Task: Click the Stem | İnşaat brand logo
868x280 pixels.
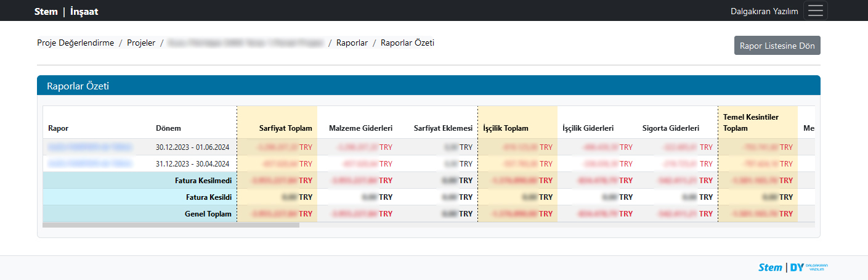Action: pos(66,11)
